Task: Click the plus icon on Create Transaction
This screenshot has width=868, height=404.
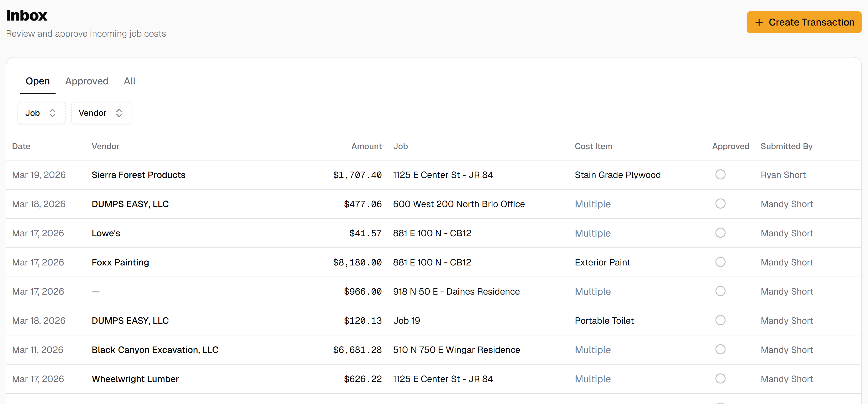Action: tap(759, 22)
